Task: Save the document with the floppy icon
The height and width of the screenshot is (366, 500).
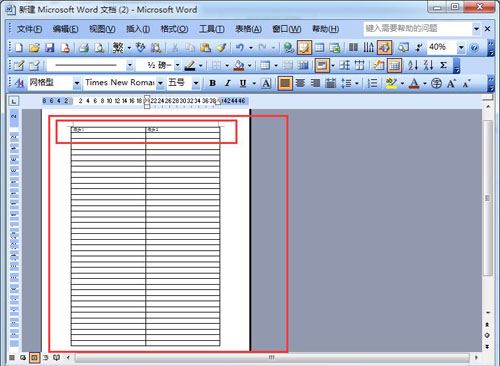Action: click(50, 48)
